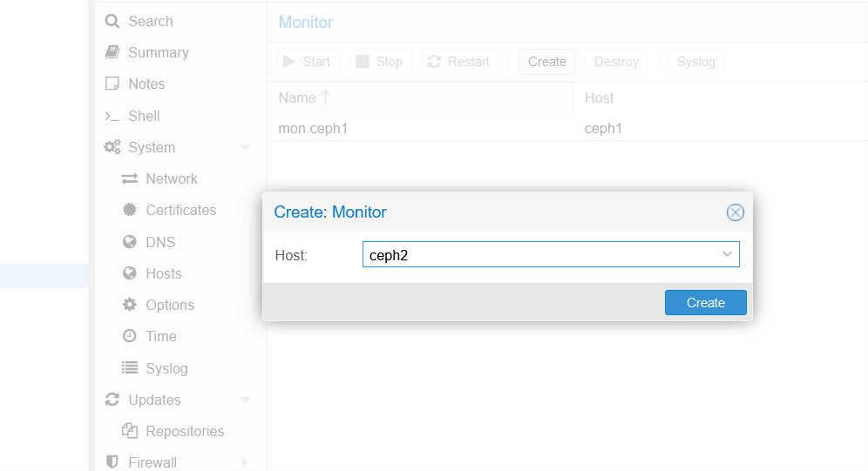Open the Hosts menu item
The image size is (868, 471).
(163, 273)
